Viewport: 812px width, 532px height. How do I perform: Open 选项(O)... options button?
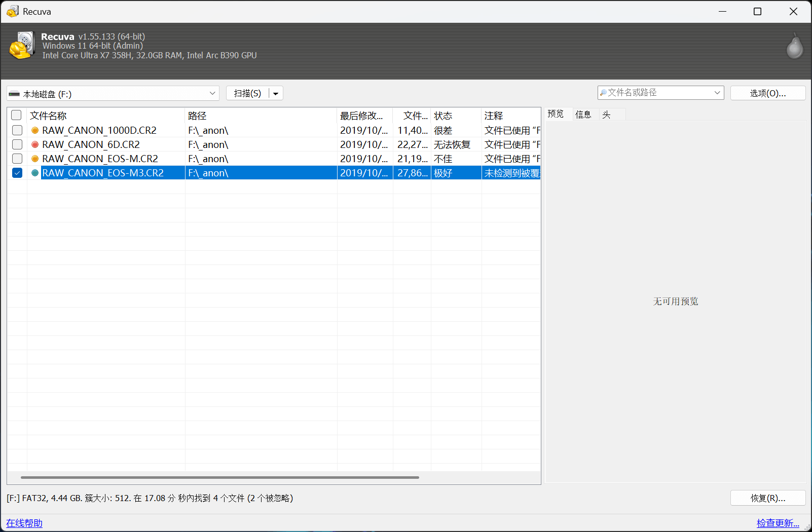(x=768, y=93)
